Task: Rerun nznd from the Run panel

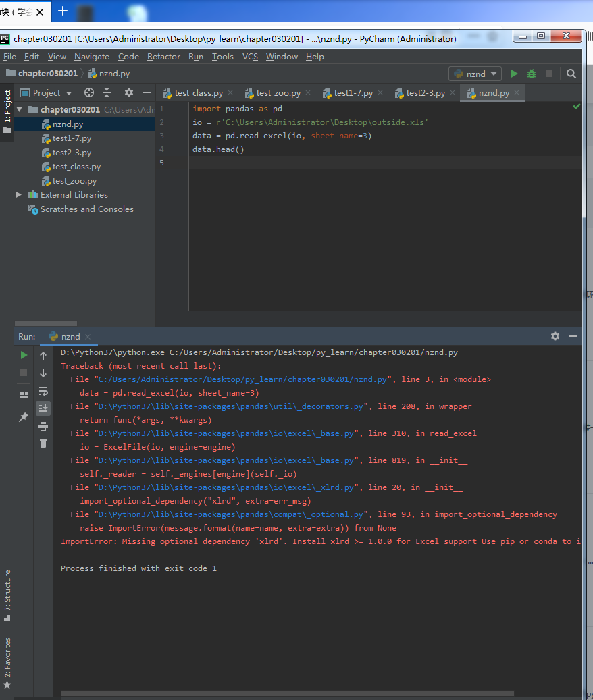Action: [24, 355]
